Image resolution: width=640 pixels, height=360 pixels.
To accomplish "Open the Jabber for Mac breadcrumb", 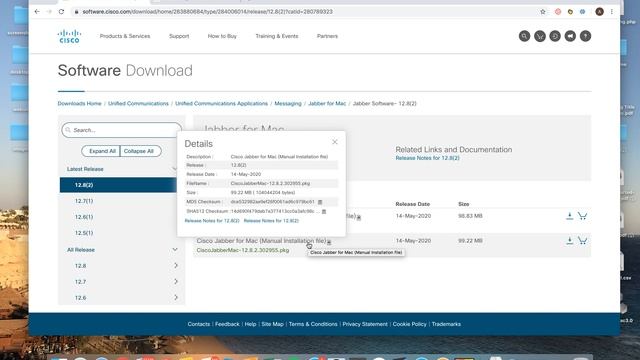I will (327, 104).
